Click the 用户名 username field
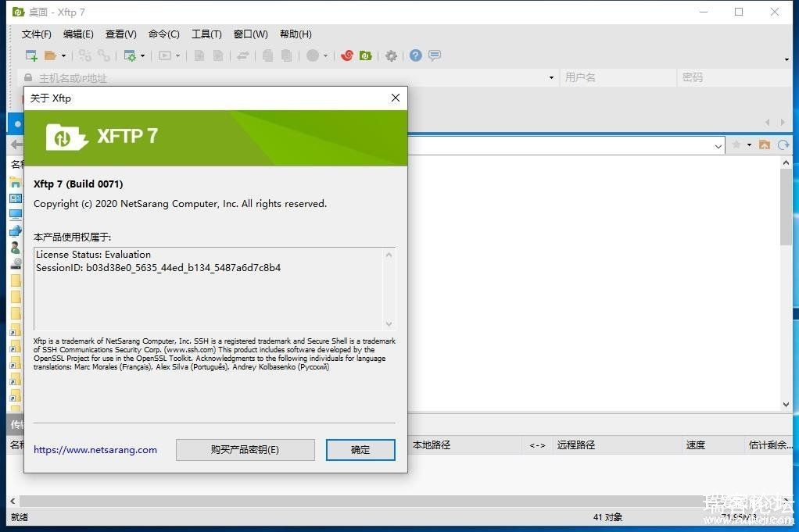 click(618, 78)
